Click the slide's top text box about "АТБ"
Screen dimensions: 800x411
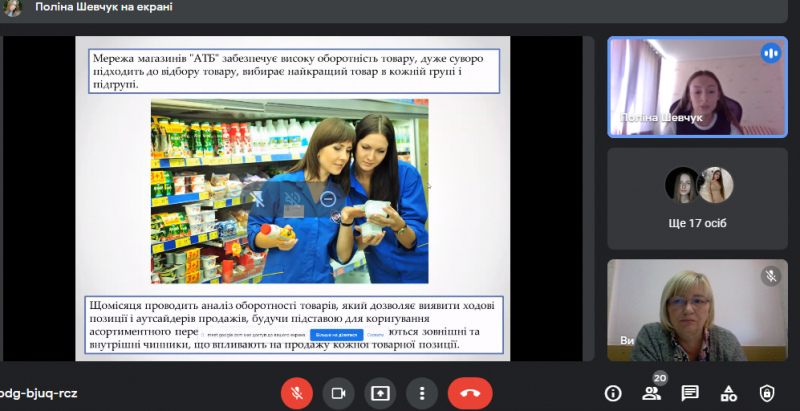[x=294, y=71]
